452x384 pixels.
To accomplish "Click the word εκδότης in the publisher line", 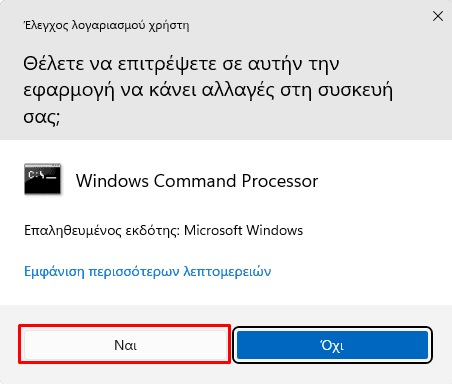I will pyautogui.click(x=152, y=230).
